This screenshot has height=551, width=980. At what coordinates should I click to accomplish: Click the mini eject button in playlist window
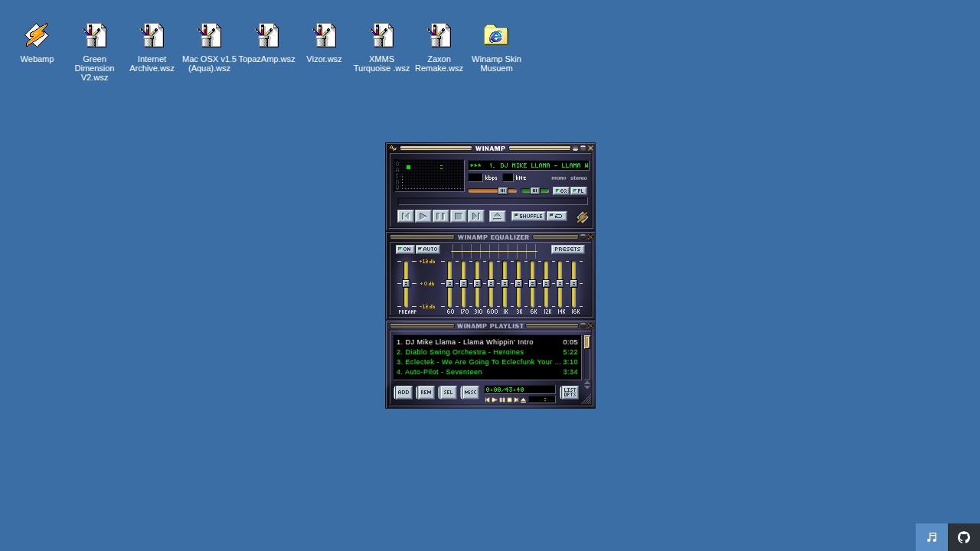click(x=524, y=400)
